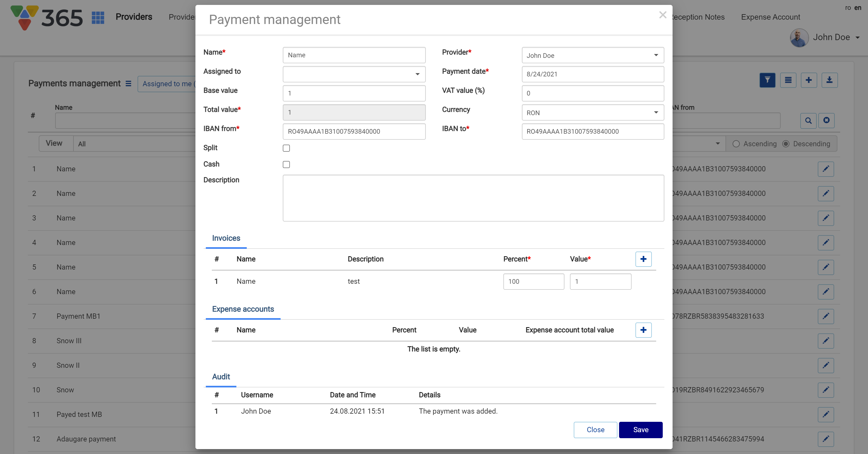Switch to the Expense accounts tab
Image resolution: width=868 pixels, height=454 pixels.
click(x=243, y=309)
